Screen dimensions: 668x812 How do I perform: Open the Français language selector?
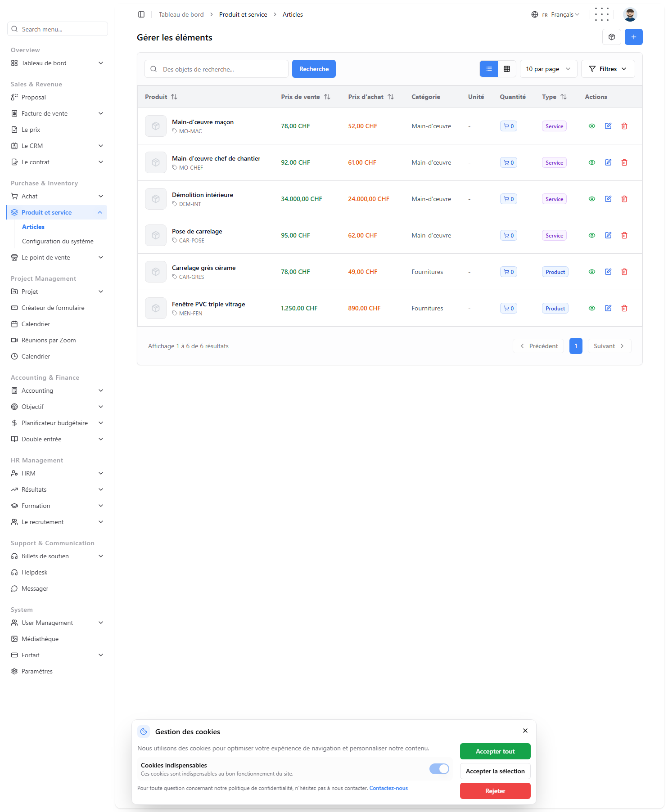555,14
